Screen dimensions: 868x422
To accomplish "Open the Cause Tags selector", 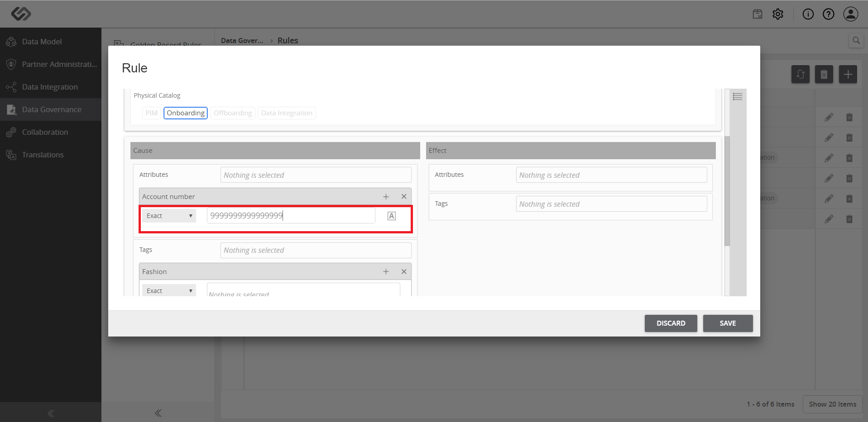I will (316, 250).
